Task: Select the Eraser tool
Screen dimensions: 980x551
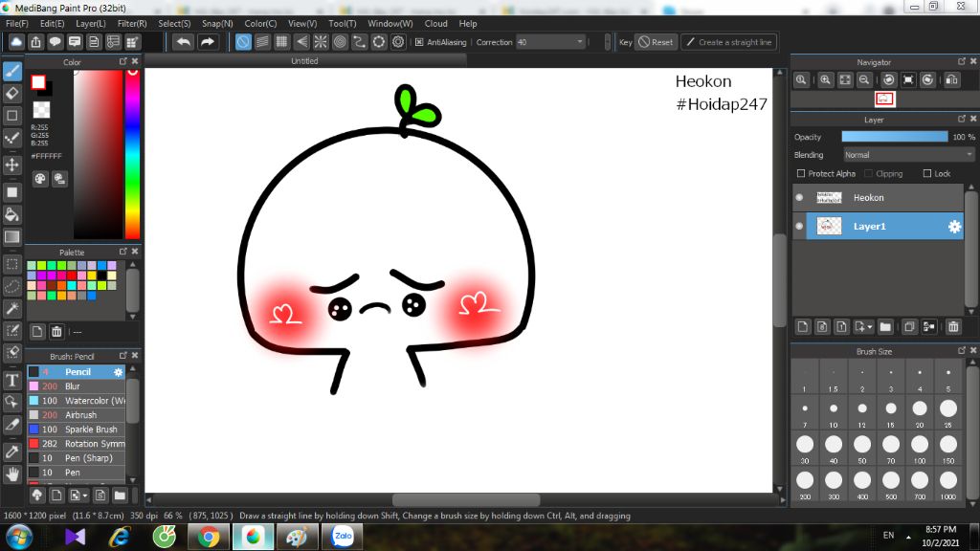Action: 11,94
